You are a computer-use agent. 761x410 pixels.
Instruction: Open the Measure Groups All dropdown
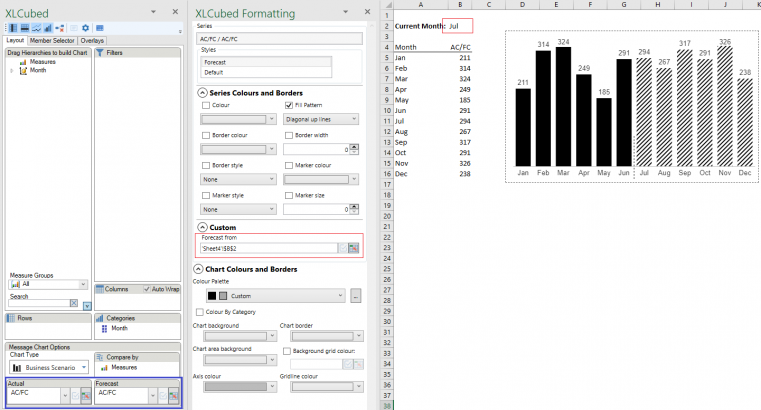pyautogui.click(x=48, y=284)
